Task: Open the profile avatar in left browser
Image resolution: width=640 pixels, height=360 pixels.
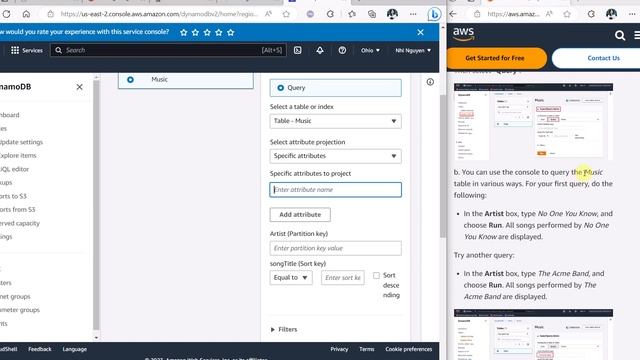Action: pos(392,14)
